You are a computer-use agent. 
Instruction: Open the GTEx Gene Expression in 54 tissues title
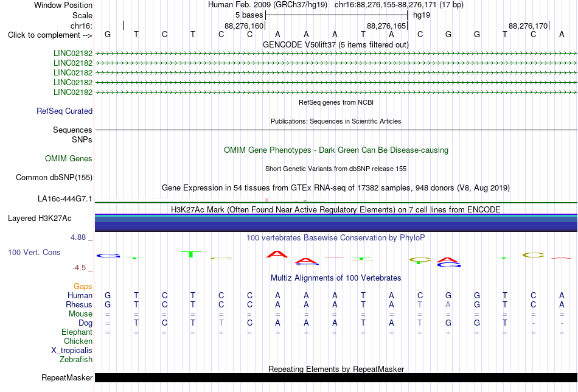(x=336, y=187)
